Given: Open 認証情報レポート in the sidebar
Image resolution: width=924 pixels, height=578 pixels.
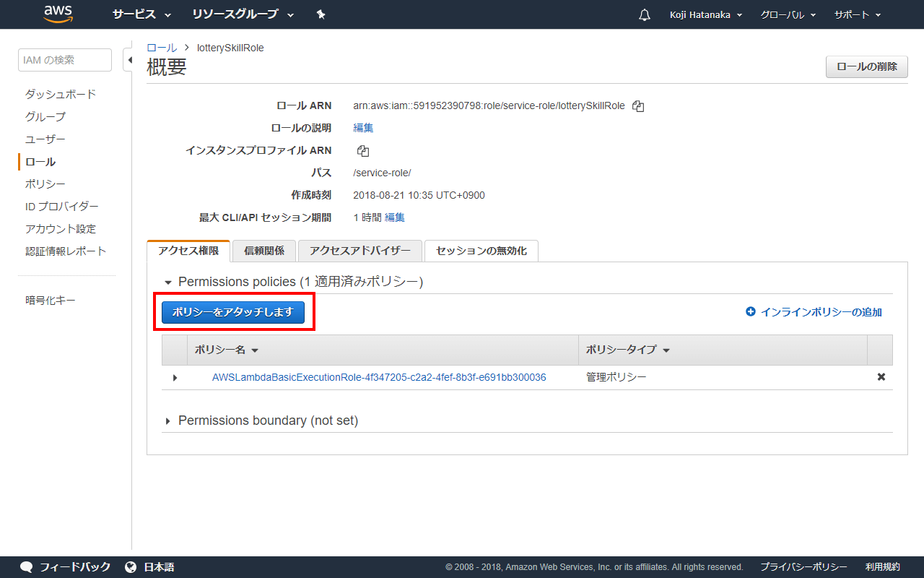Looking at the screenshot, I should click(66, 251).
